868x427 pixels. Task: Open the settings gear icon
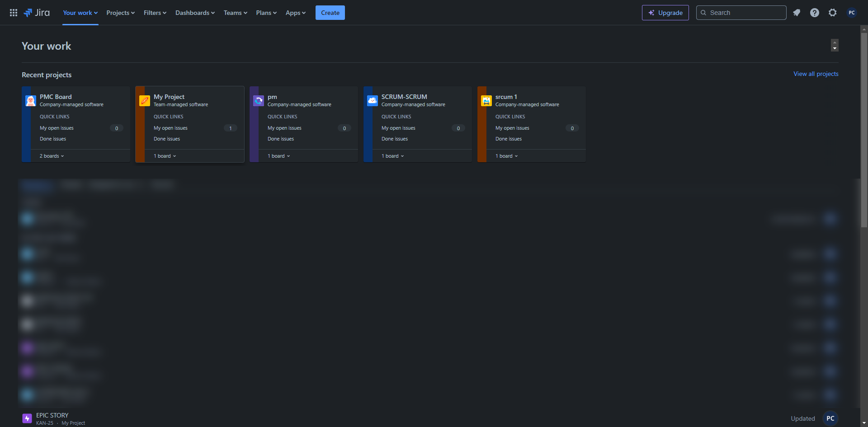pos(833,13)
